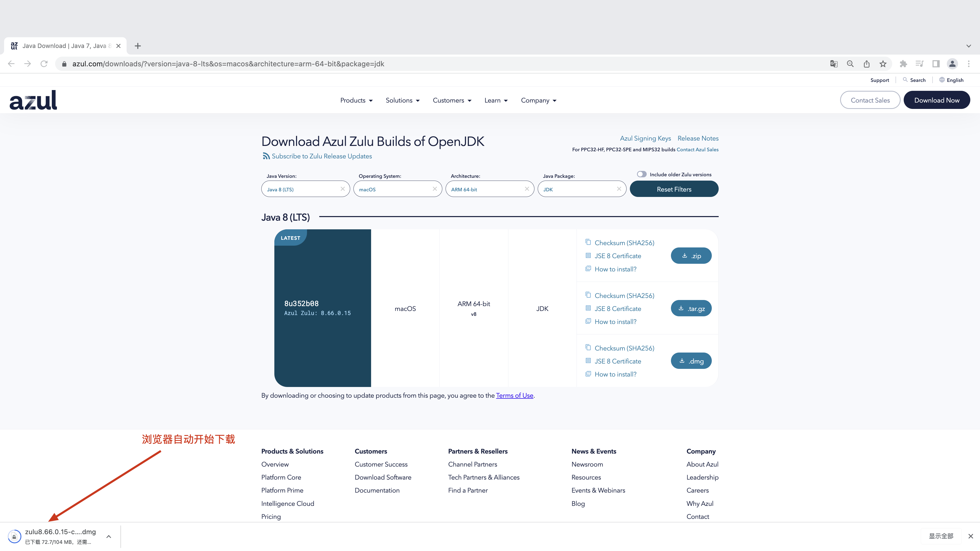Clear the ARM 64-bit filter X
Viewport: 980px width, 551px height.
point(526,189)
